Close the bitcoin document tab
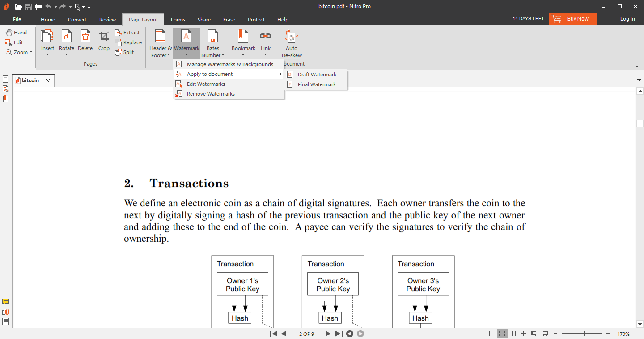The image size is (644, 339). (x=48, y=81)
